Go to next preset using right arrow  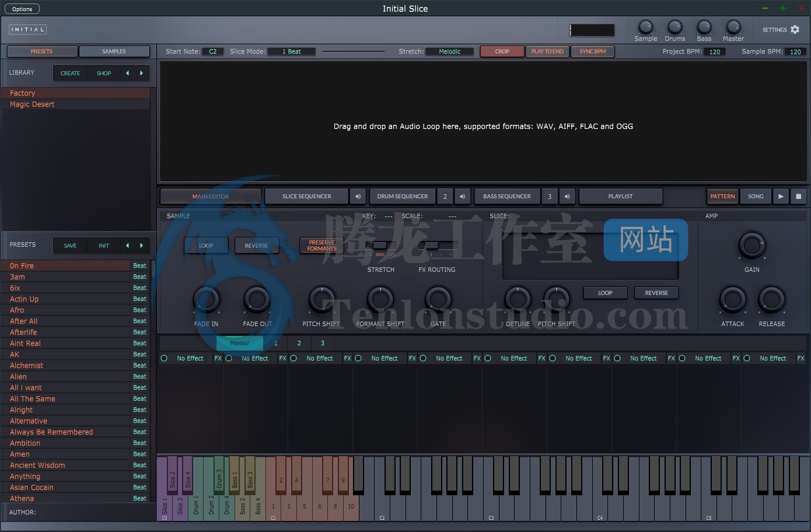(x=141, y=246)
